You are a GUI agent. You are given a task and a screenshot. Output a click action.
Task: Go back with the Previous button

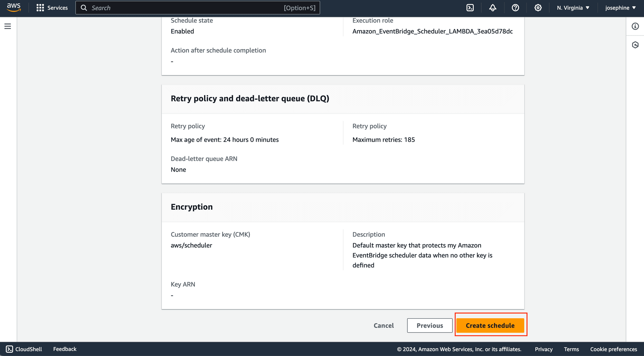[x=430, y=325]
